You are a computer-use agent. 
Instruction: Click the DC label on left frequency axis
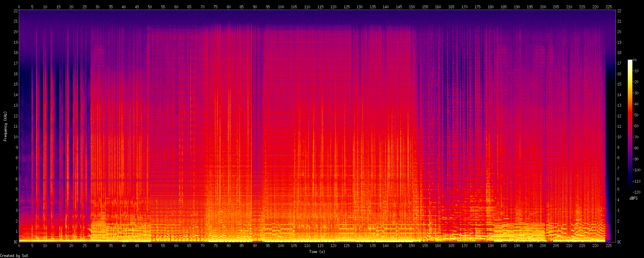pos(16,242)
